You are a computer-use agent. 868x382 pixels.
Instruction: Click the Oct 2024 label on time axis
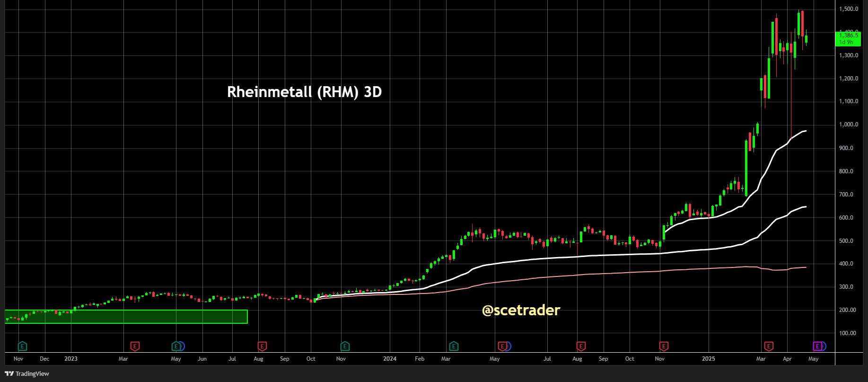[630, 359]
